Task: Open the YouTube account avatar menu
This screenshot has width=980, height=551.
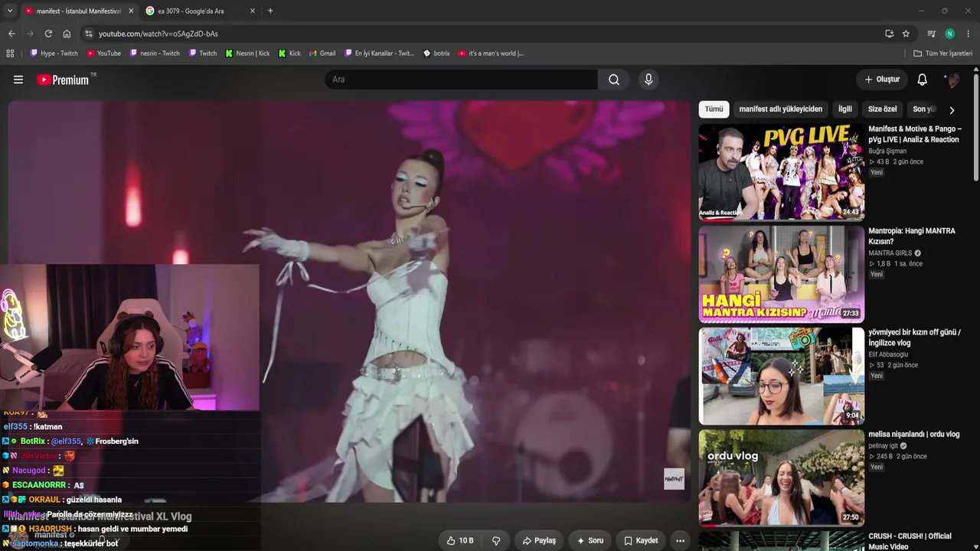Action: (953, 80)
